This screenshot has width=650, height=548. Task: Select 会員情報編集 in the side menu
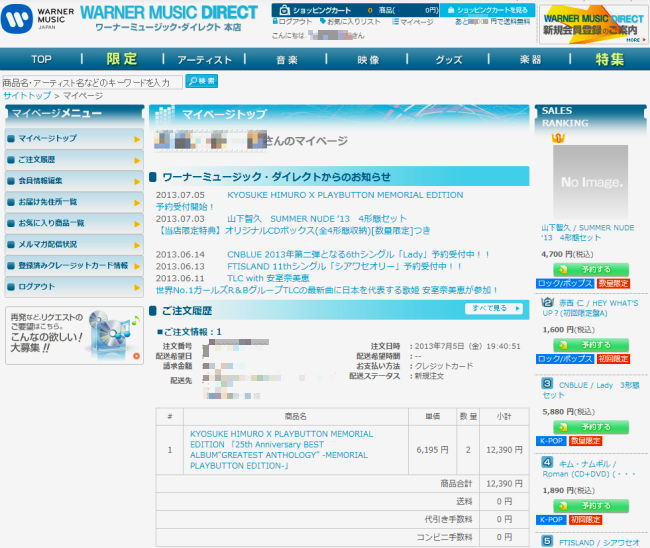[x=74, y=181]
